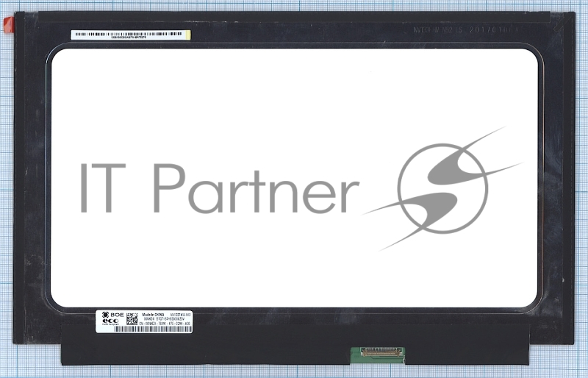
Task: Click the QR code on the bottom label
Action: [x=132, y=318]
